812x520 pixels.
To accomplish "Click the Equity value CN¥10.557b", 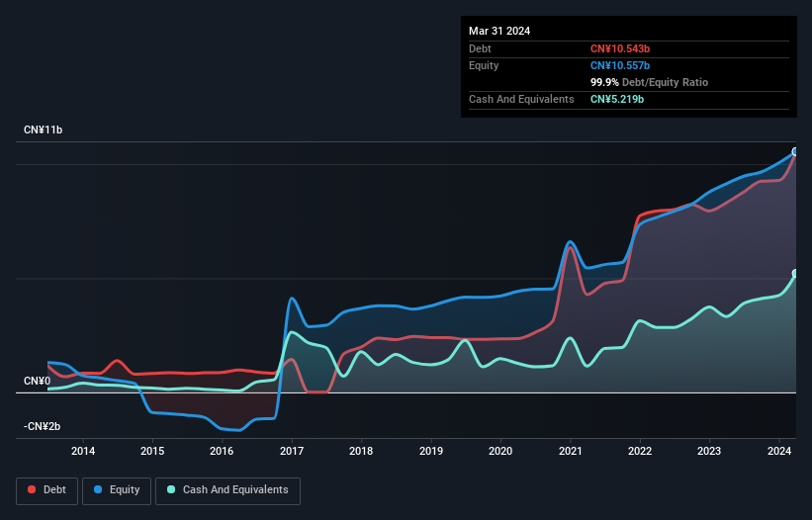I will 620,65.
